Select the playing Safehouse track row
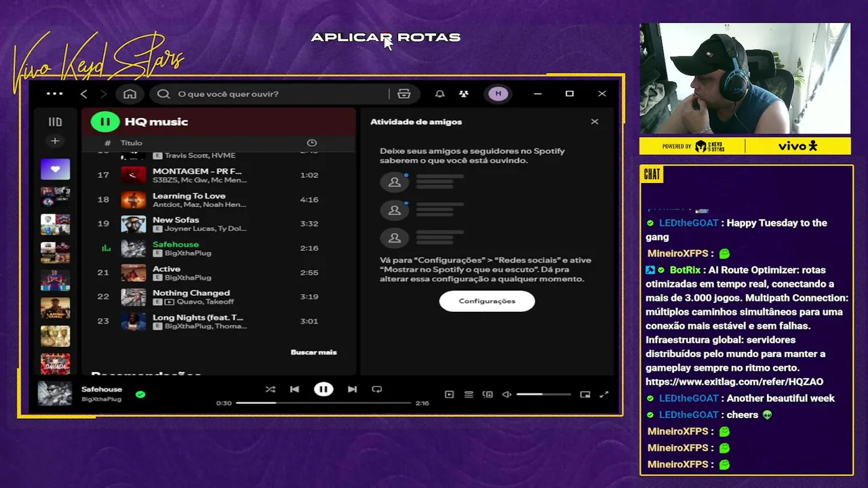This screenshot has width=868, height=488. pyautogui.click(x=218, y=248)
